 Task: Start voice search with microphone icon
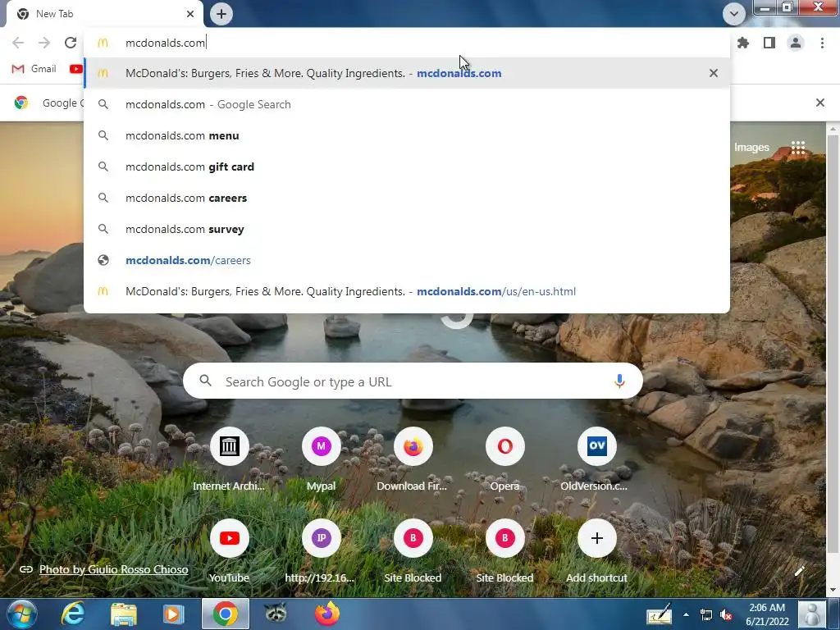619,381
